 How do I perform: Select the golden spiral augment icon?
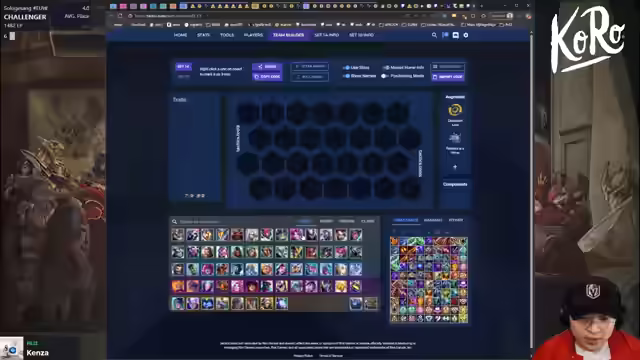click(455, 110)
